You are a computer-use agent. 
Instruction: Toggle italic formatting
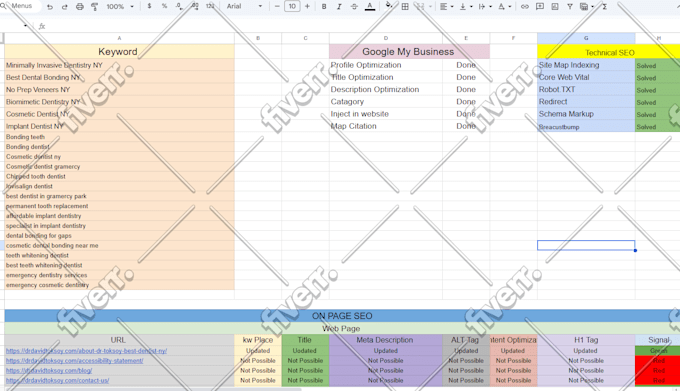pyautogui.click(x=339, y=7)
